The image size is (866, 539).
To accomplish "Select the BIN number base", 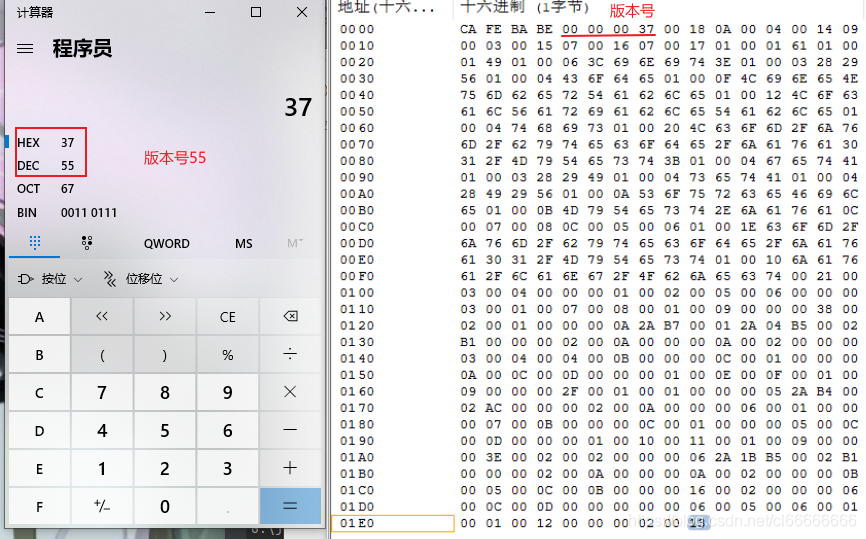I will (66, 213).
